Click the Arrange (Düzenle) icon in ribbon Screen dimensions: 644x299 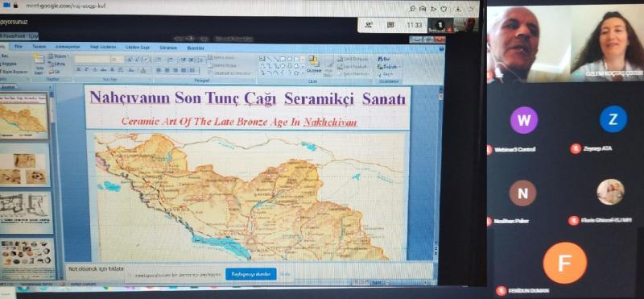coord(314,64)
